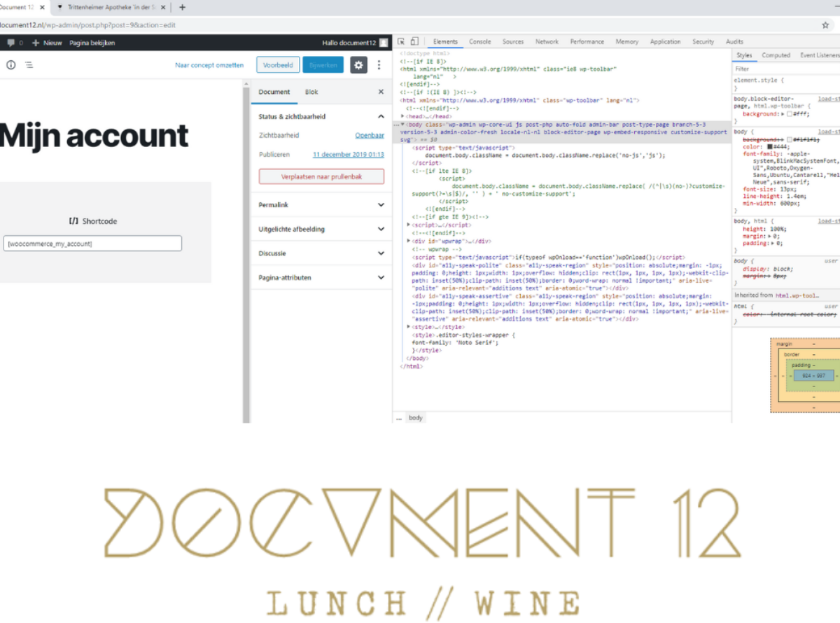
Task: Activate the DevTools element inspector tool
Action: pos(401,42)
